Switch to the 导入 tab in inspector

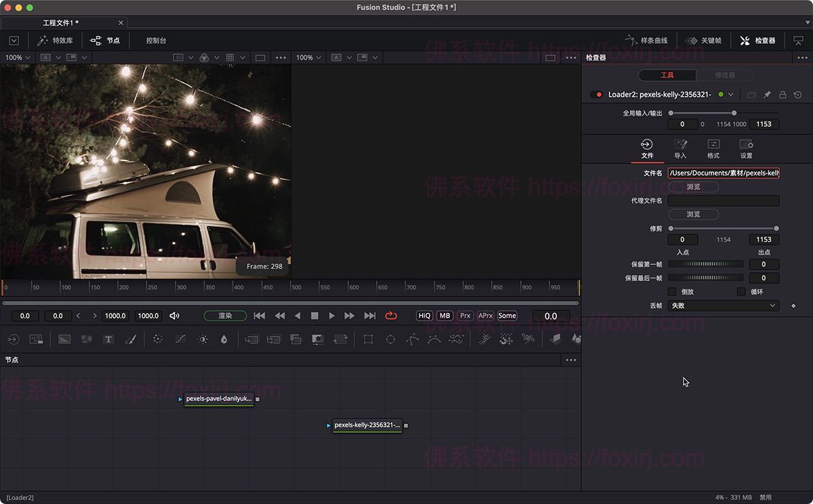click(x=680, y=149)
